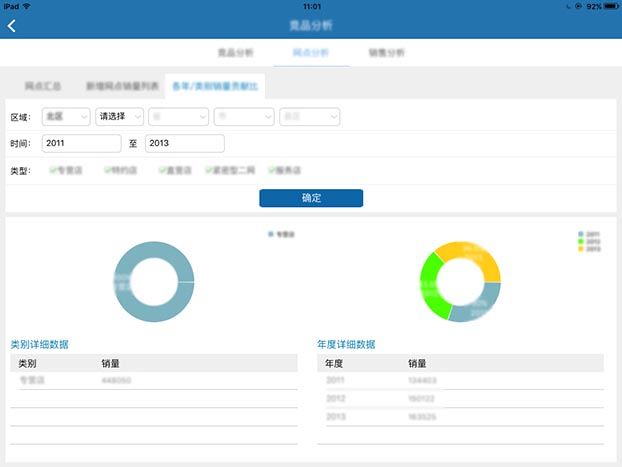Open the 网点汇总 sub-tab
The width and height of the screenshot is (622, 467).
click(44, 86)
